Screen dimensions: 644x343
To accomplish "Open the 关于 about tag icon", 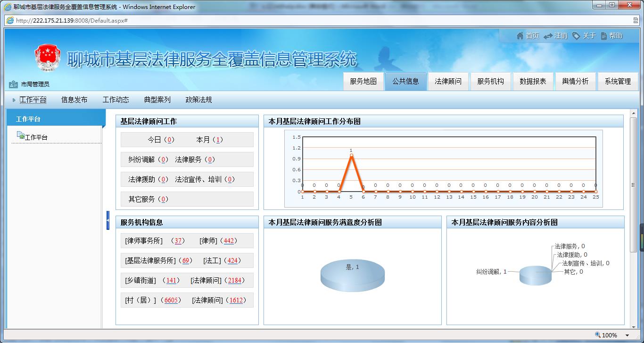I will click(576, 36).
